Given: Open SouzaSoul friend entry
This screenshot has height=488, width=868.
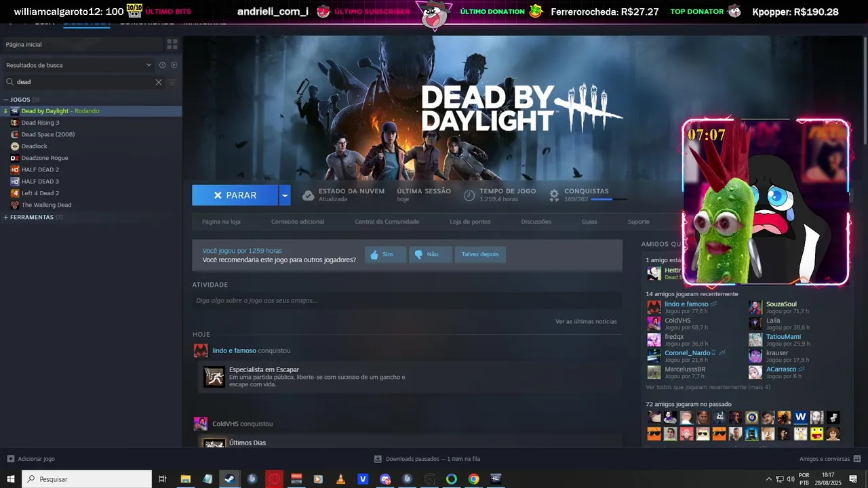Looking at the screenshot, I should point(781,304).
